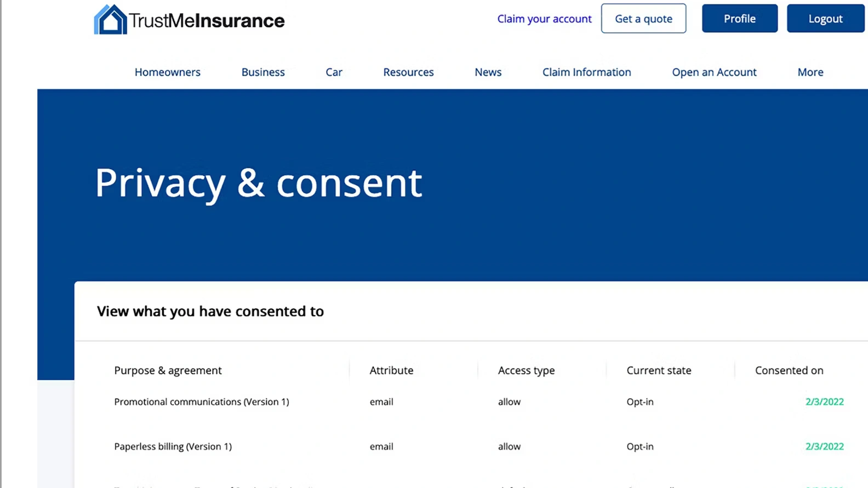Image resolution: width=868 pixels, height=488 pixels.
Task: Open the Claim your account link
Action: (x=544, y=19)
